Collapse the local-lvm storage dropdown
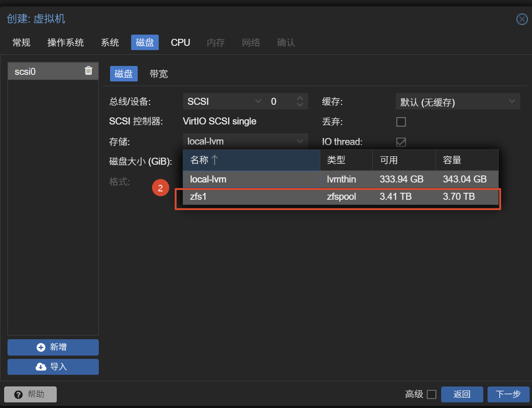The image size is (532, 408). 300,141
